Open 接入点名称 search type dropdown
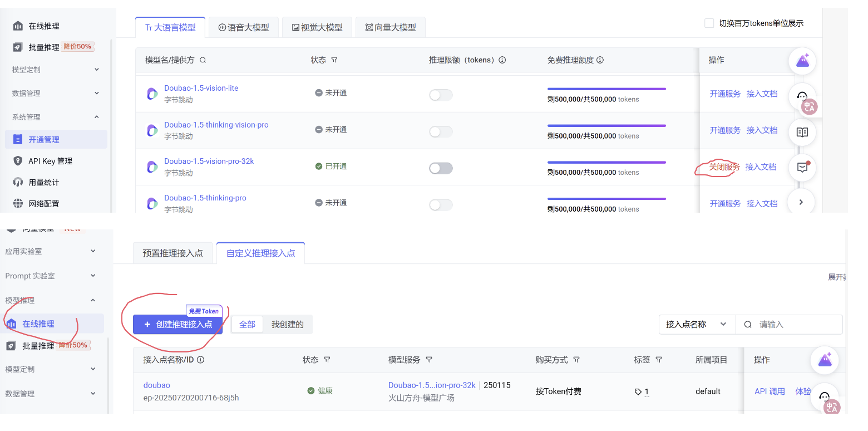 (697, 324)
